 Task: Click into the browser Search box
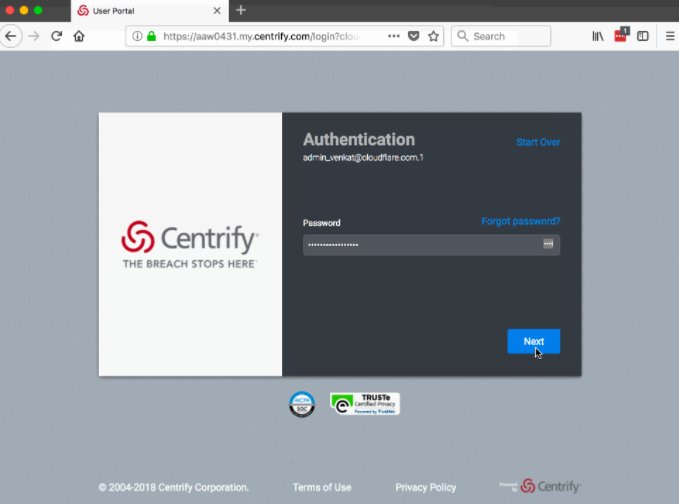501,36
